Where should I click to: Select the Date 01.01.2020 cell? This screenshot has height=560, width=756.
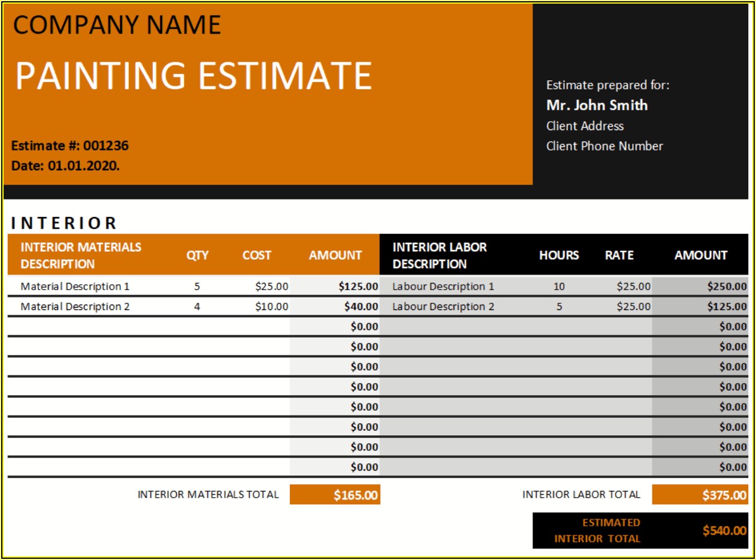pyautogui.click(x=65, y=166)
